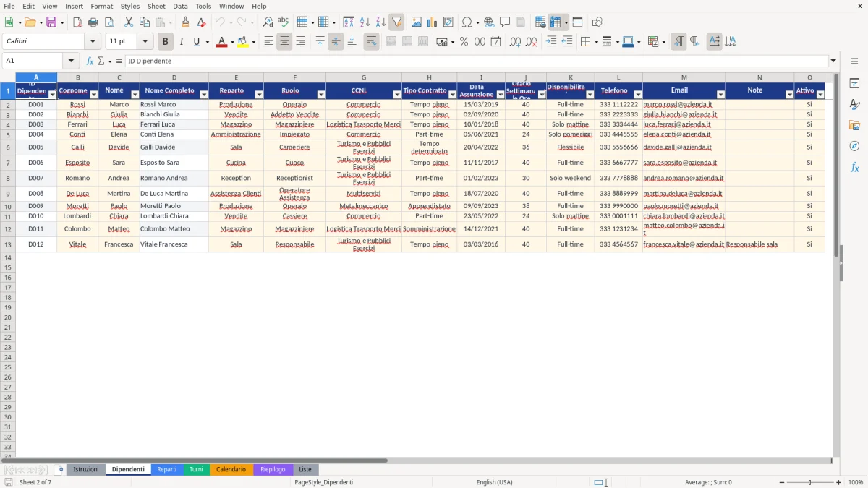Open sidebar Styles panel icon
Screen dimensions: 868x488
(854, 105)
